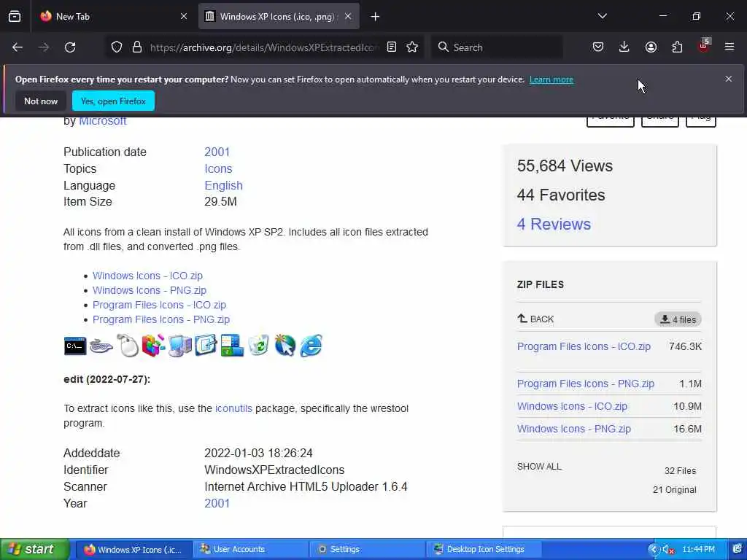This screenshot has height=560, width=747.
Task: Show site security padlock info
Action: point(137,47)
